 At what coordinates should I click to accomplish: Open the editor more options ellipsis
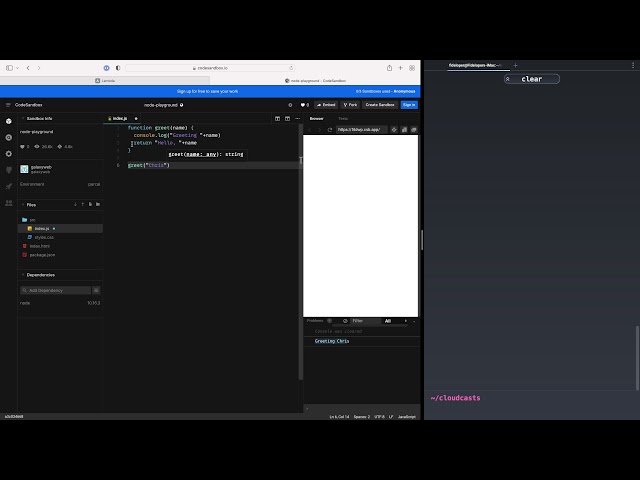point(298,118)
